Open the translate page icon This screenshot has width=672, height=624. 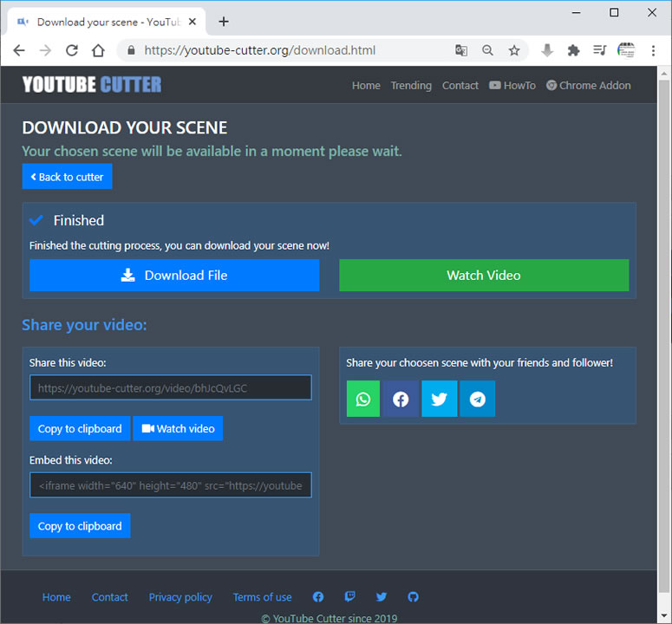461,50
